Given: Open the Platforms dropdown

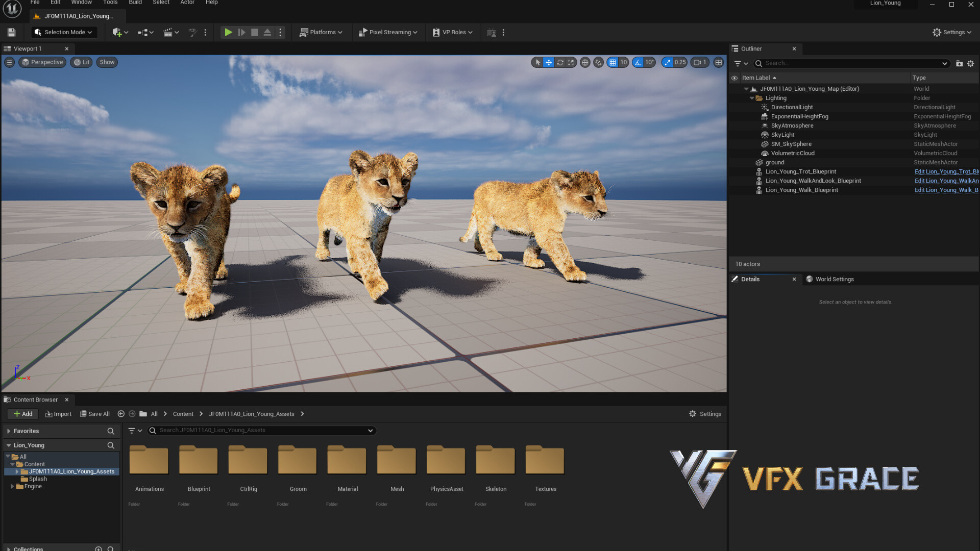Looking at the screenshot, I should pos(321,32).
